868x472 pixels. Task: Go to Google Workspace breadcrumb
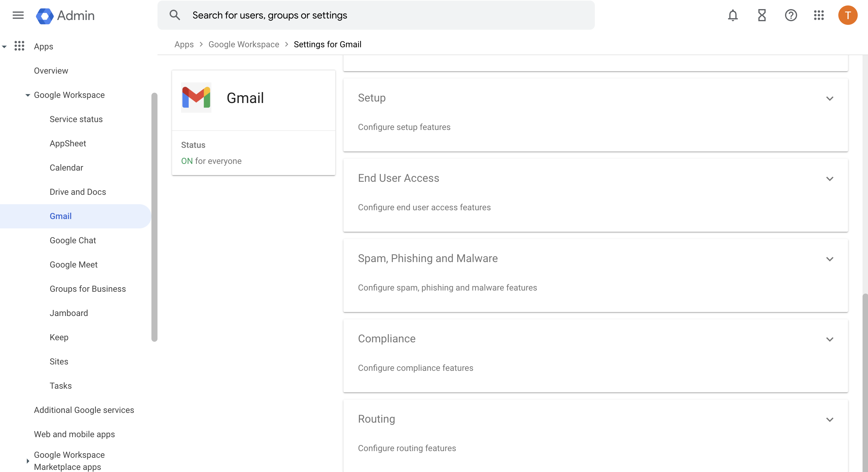244,44
